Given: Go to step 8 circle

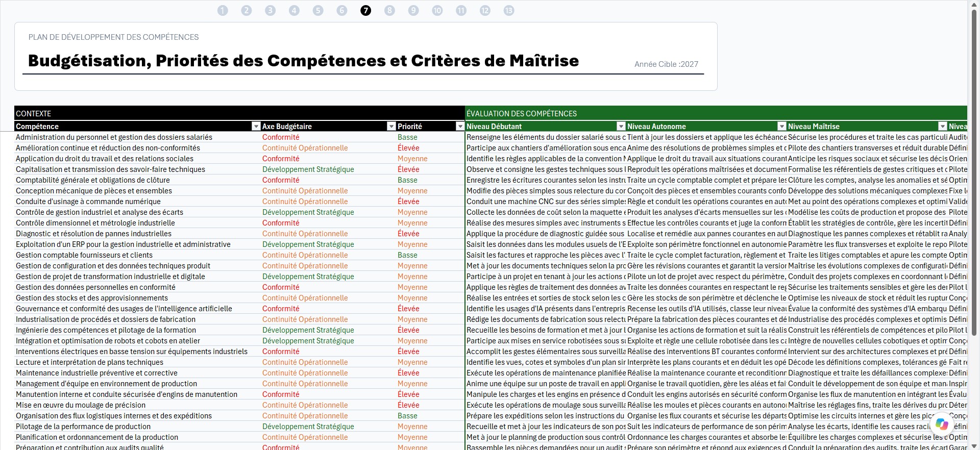Looking at the screenshot, I should (389, 10).
